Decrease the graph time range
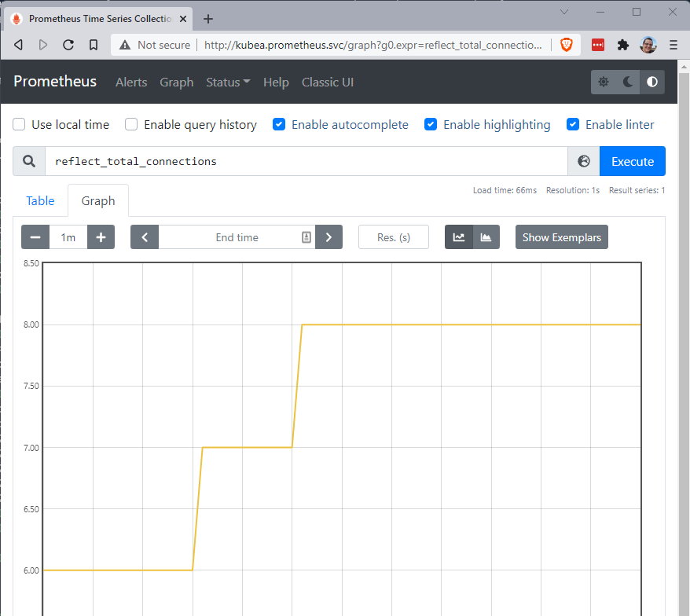This screenshot has width=690, height=616. coord(35,237)
